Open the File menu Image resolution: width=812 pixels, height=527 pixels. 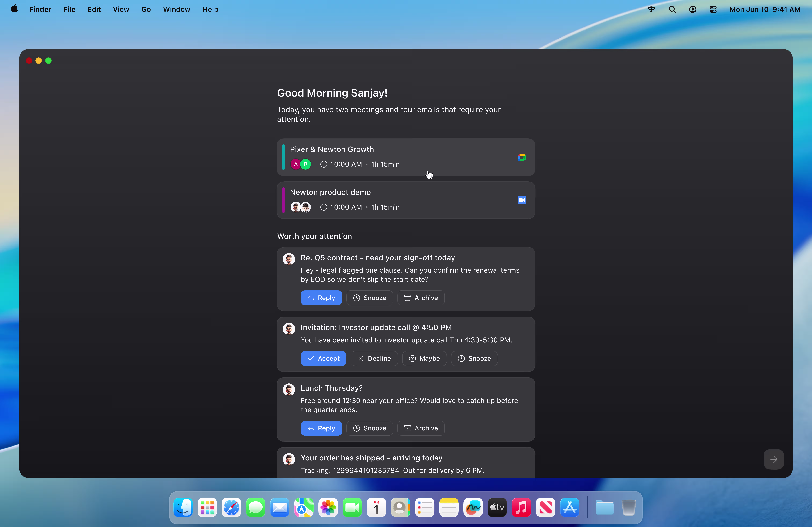click(x=69, y=9)
